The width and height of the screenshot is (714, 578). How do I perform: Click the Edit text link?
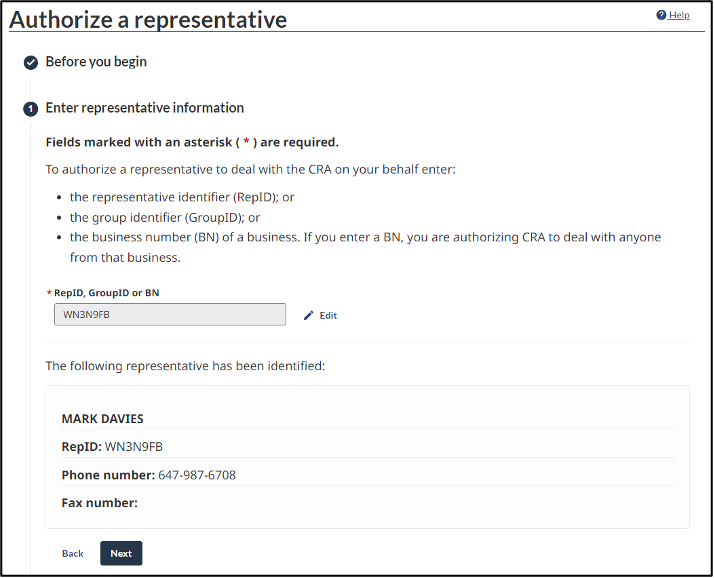(328, 316)
